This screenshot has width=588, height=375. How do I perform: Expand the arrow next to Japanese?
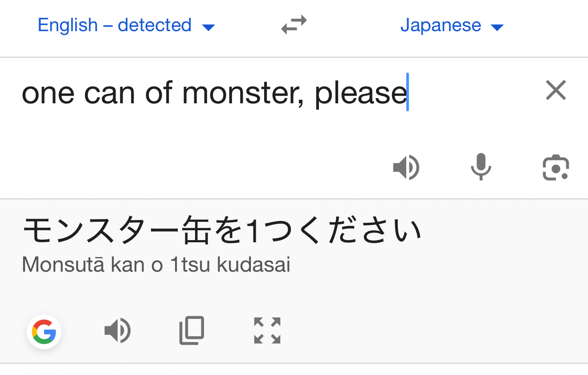[497, 28]
